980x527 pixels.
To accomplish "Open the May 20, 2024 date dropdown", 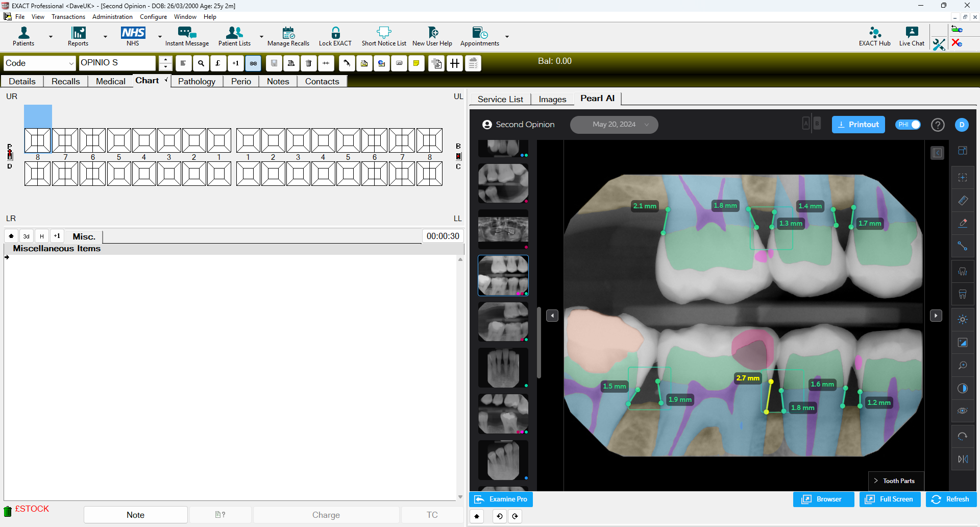I will click(614, 125).
